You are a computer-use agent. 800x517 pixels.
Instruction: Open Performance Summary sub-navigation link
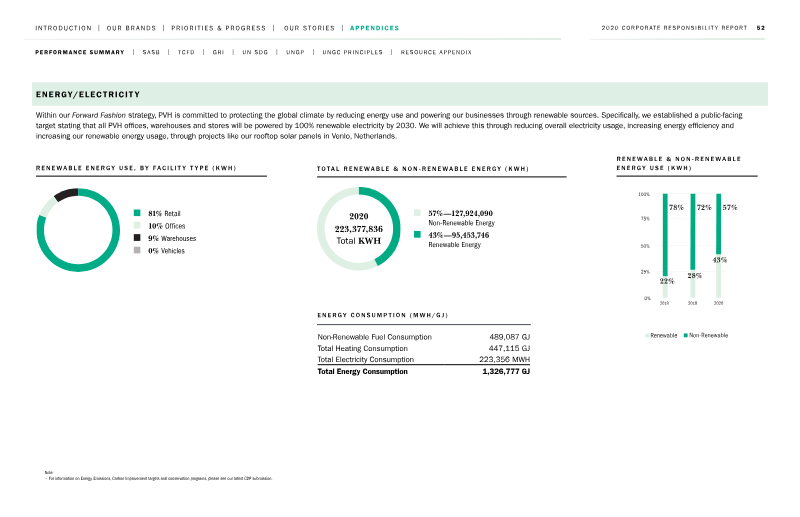coord(80,52)
